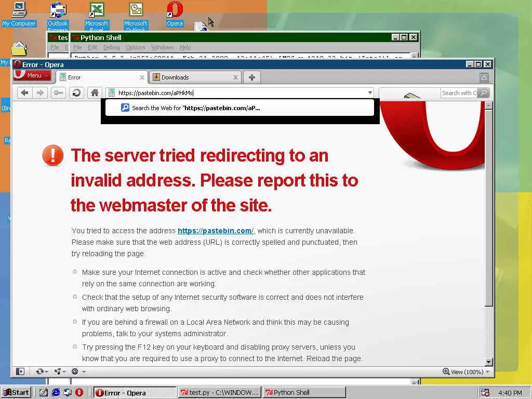532x399 pixels.
Task: Open a new tab with plus button
Action: (x=252, y=77)
